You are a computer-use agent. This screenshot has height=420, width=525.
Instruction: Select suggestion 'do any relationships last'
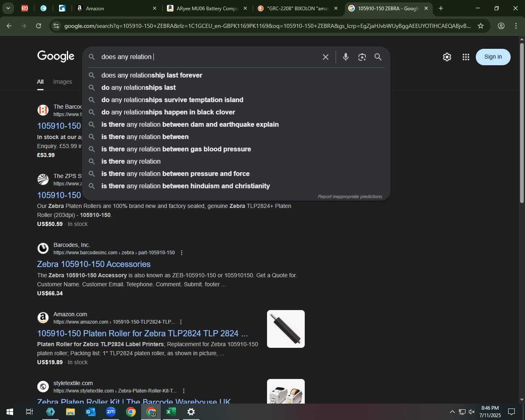236,88
